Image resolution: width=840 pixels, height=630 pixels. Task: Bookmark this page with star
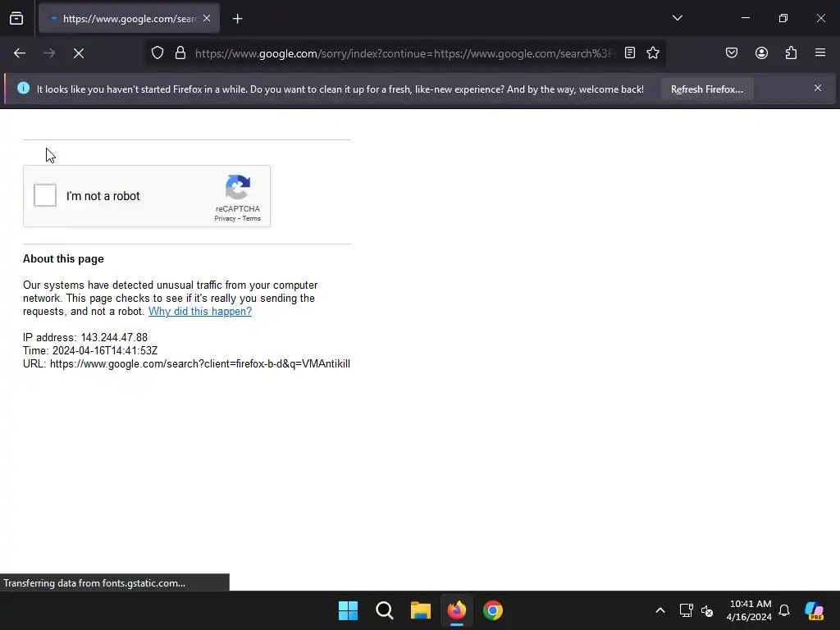pyautogui.click(x=652, y=53)
